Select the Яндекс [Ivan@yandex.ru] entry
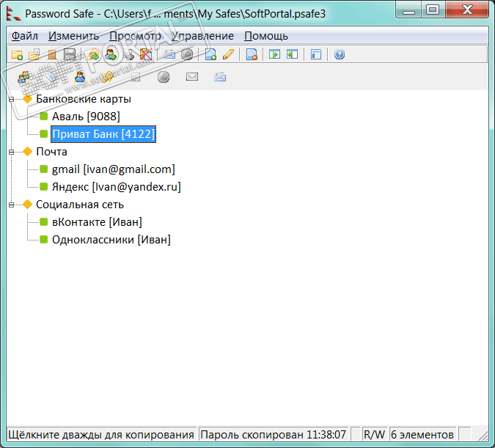This screenshot has height=448, width=495. click(x=116, y=187)
